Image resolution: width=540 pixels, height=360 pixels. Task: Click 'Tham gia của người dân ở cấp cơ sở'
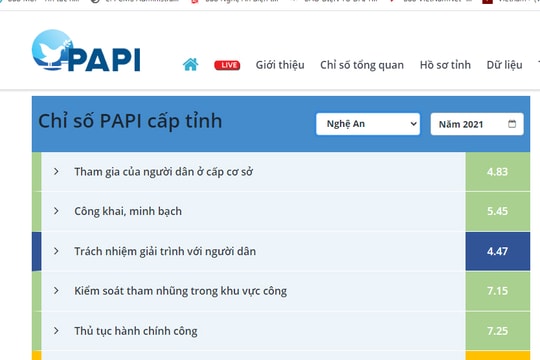164,172
